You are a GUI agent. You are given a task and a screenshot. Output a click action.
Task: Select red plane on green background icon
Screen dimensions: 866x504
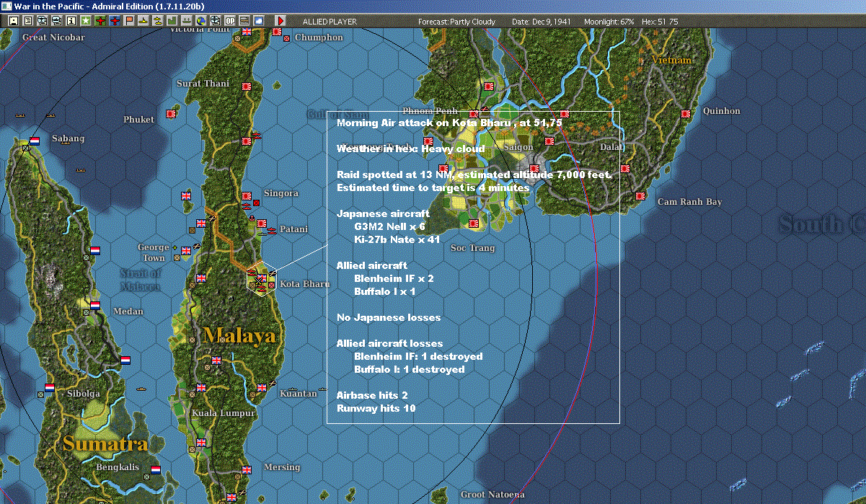pos(100,21)
